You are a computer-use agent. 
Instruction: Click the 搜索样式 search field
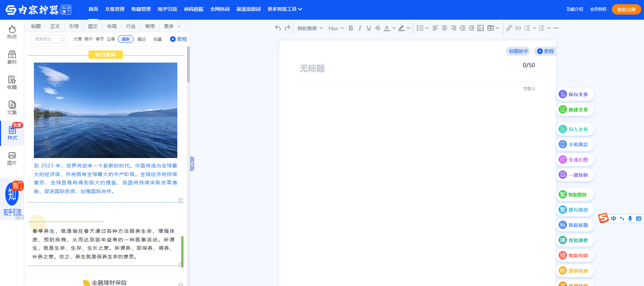click(x=47, y=39)
